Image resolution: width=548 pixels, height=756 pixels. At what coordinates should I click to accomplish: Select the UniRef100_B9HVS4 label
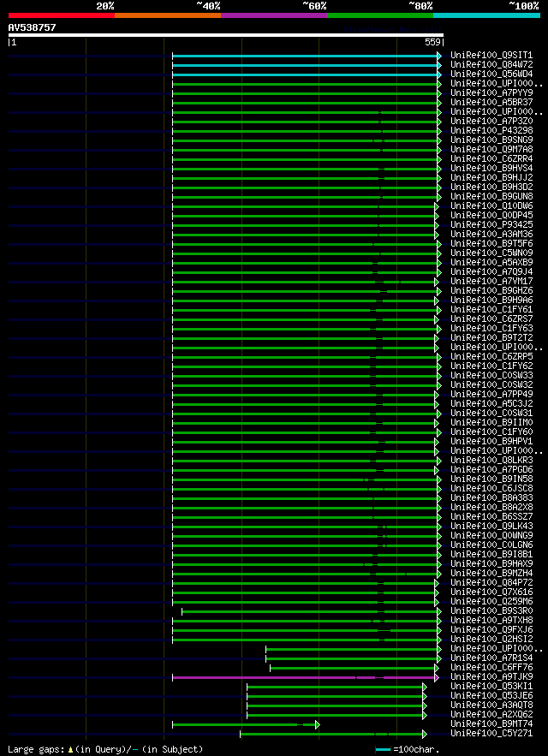click(x=491, y=169)
